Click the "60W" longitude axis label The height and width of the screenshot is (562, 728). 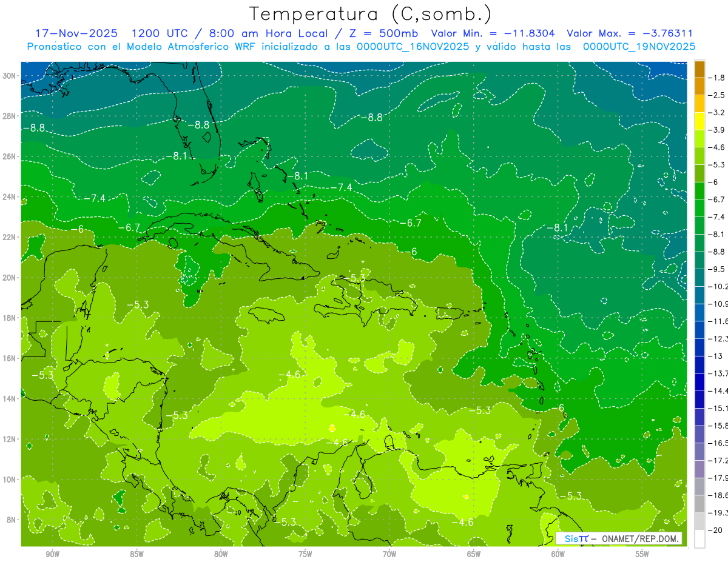click(558, 554)
